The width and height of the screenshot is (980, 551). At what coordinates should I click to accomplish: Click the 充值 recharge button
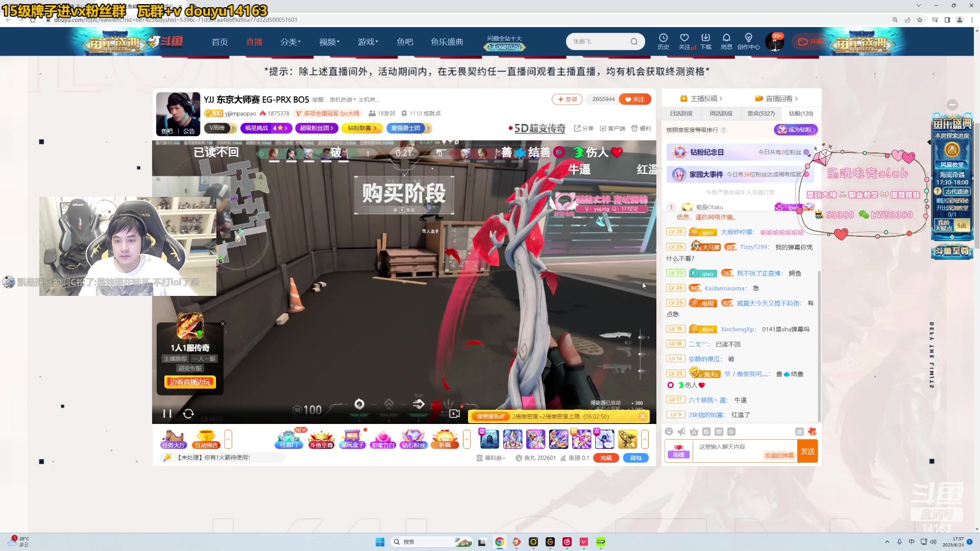(606, 458)
